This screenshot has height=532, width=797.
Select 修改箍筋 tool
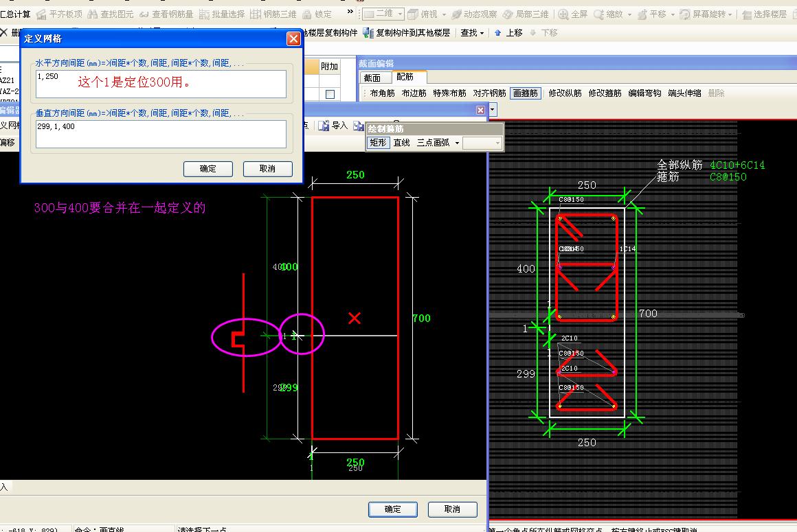coord(605,93)
